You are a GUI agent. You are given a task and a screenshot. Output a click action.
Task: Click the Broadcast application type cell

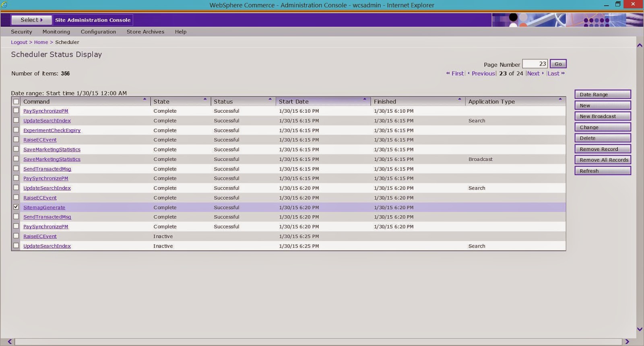point(480,159)
